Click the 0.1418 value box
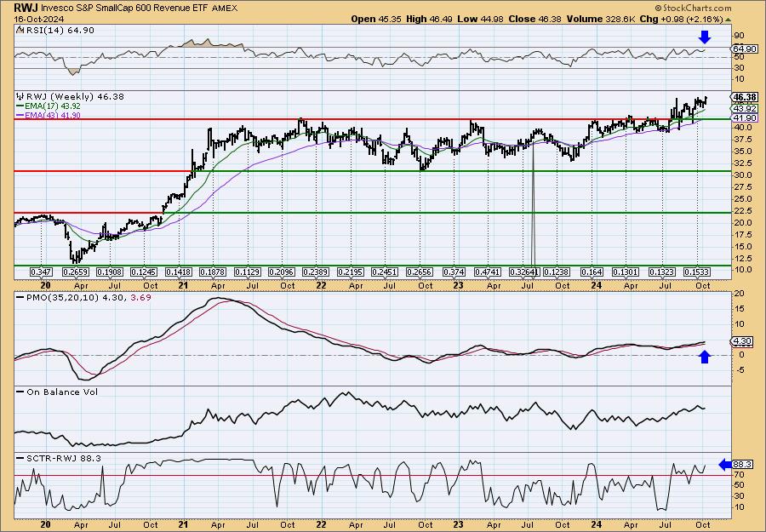 click(x=179, y=272)
